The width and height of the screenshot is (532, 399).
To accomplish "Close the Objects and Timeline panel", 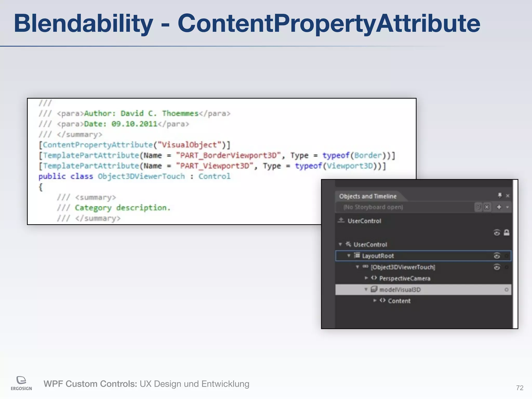I will click(x=508, y=196).
